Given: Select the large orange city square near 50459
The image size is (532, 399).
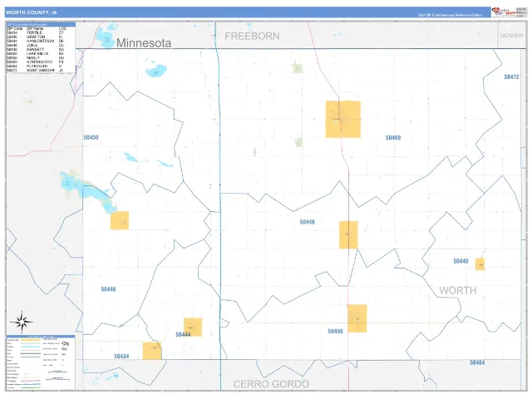Looking at the screenshot, I should tap(343, 119).
